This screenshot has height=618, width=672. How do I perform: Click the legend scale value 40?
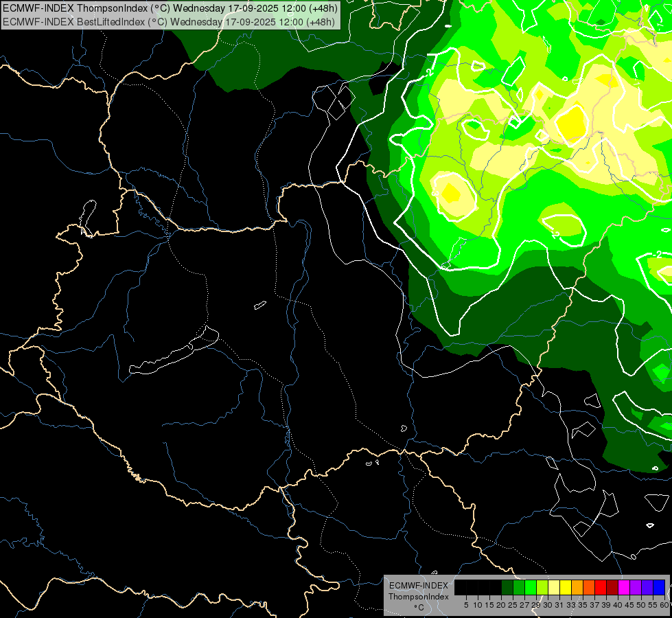[618, 605]
